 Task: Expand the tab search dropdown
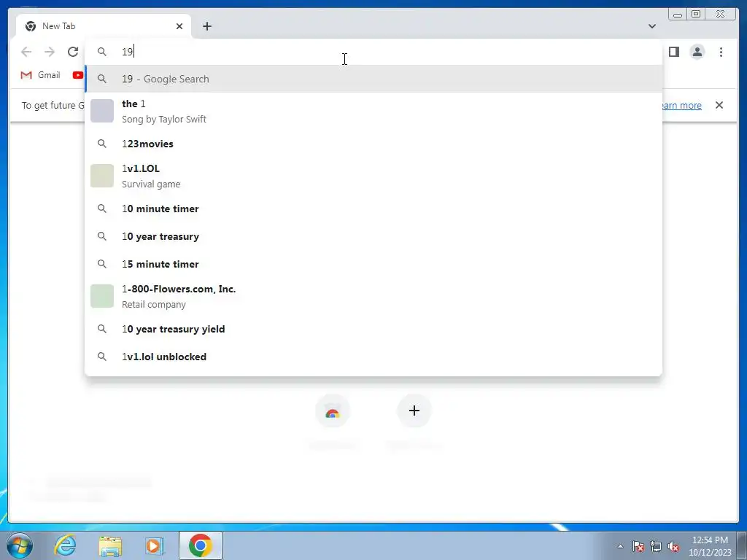tap(651, 26)
